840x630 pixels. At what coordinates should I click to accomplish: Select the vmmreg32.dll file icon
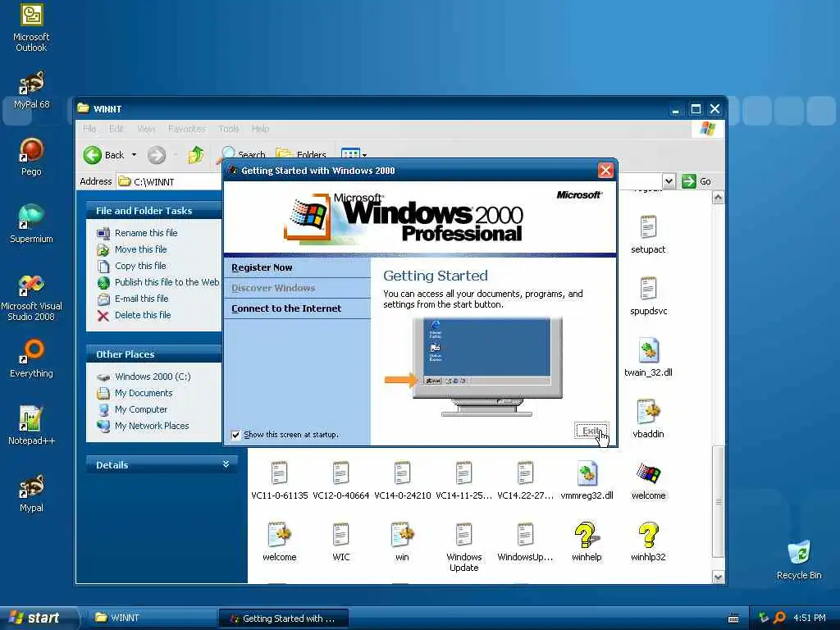(x=587, y=481)
